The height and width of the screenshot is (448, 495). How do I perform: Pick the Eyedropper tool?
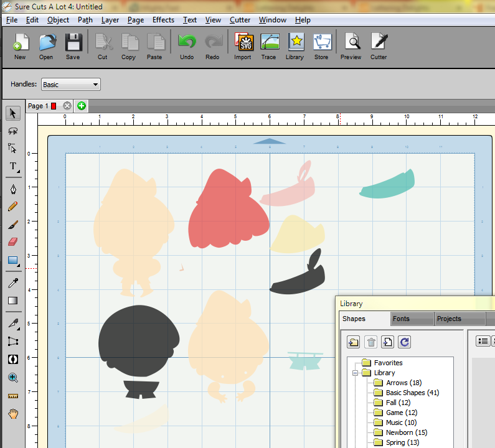coord(12,283)
